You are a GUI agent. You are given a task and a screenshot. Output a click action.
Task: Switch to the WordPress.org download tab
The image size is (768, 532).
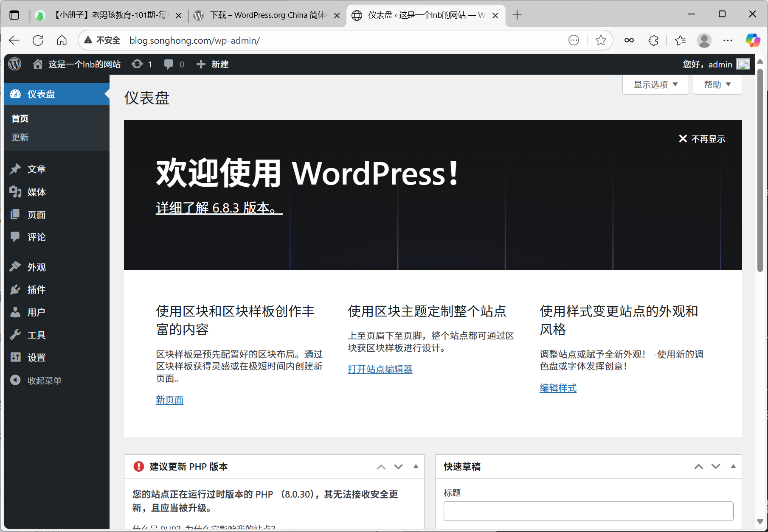point(261,15)
